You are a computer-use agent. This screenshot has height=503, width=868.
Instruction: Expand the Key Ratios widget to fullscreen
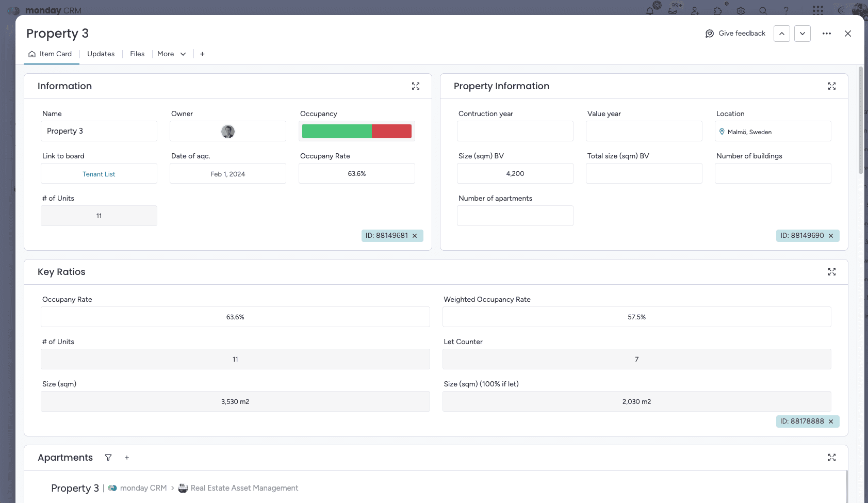coord(832,272)
